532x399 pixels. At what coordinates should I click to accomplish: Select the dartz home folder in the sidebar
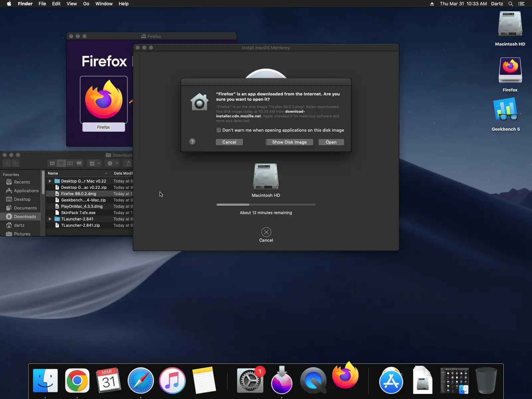(20, 225)
